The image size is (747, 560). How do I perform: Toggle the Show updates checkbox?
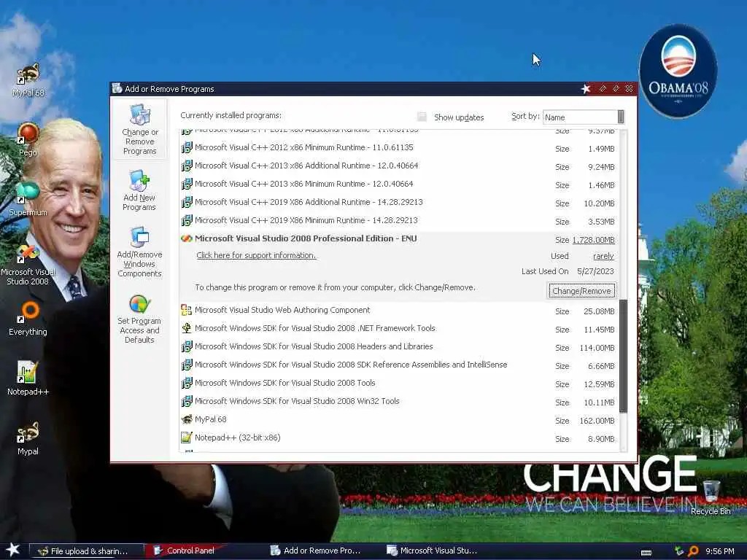[x=422, y=117]
